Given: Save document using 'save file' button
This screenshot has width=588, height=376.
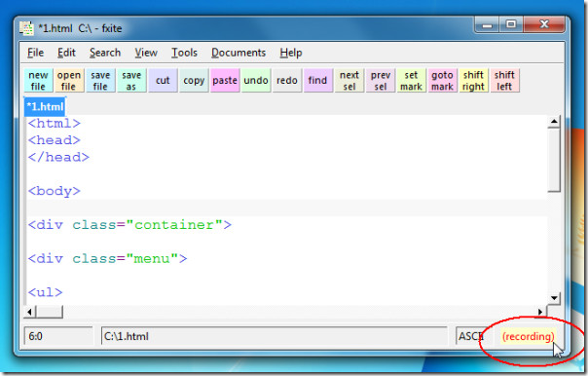Looking at the screenshot, I should pos(100,81).
